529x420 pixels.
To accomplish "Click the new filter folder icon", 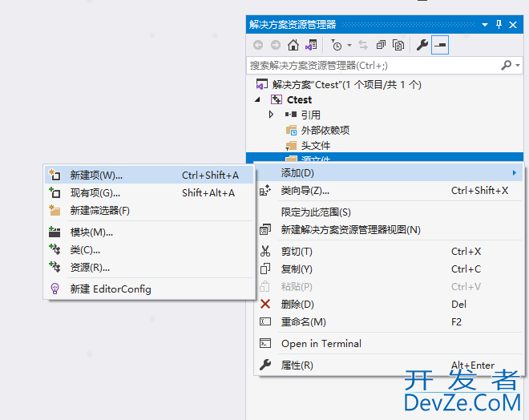I will point(55,210).
